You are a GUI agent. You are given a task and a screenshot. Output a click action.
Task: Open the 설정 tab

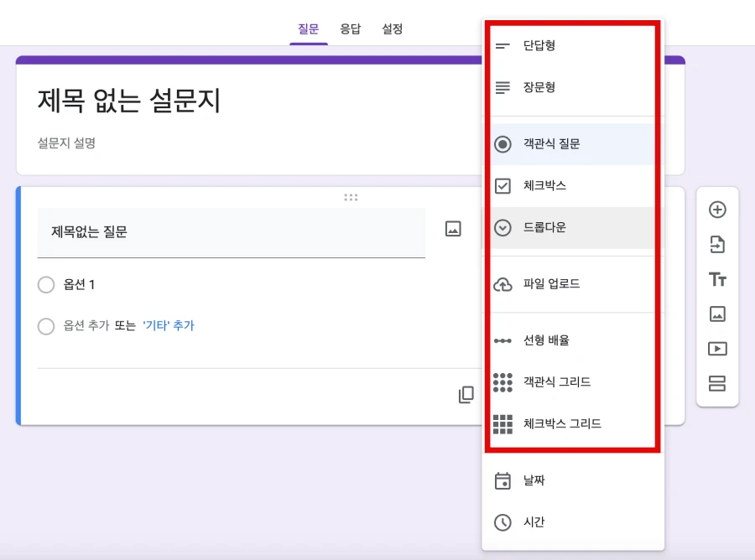click(x=392, y=29)
